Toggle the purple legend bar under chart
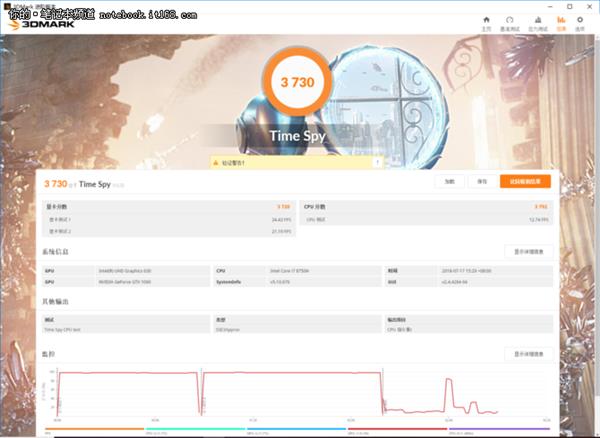600x438 pixels. pyautogui.click(x=499, y=429)
